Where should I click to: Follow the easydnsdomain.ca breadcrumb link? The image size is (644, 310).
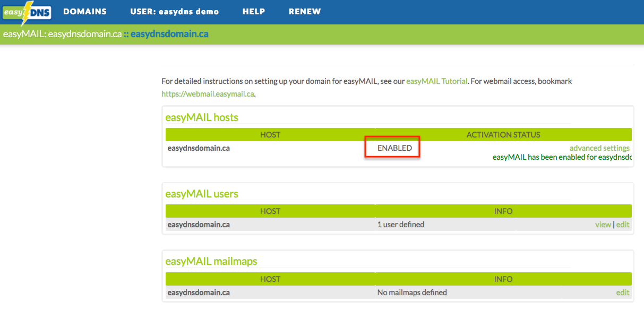169,34
